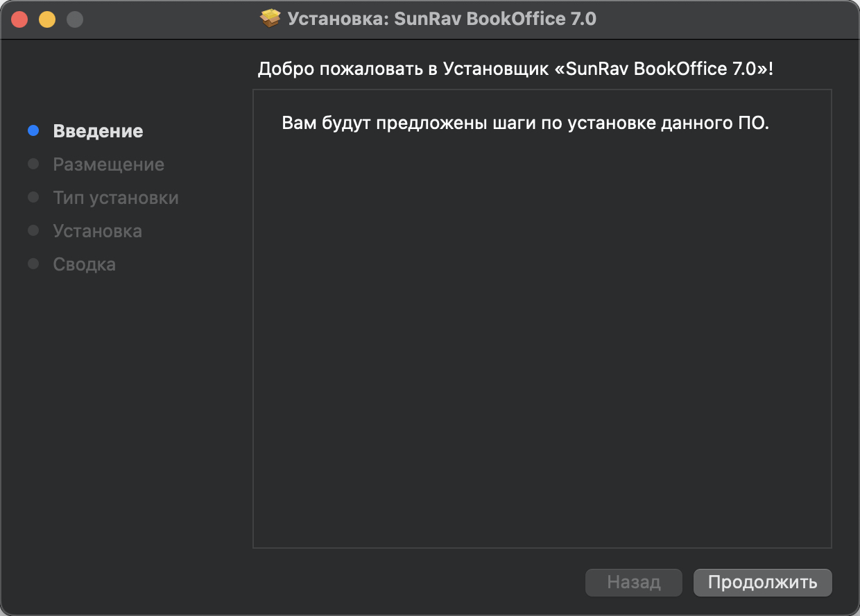Select the Сводка step in sidebar
The width and height of the screenshot is (860, 616).
tap(85, 264)
